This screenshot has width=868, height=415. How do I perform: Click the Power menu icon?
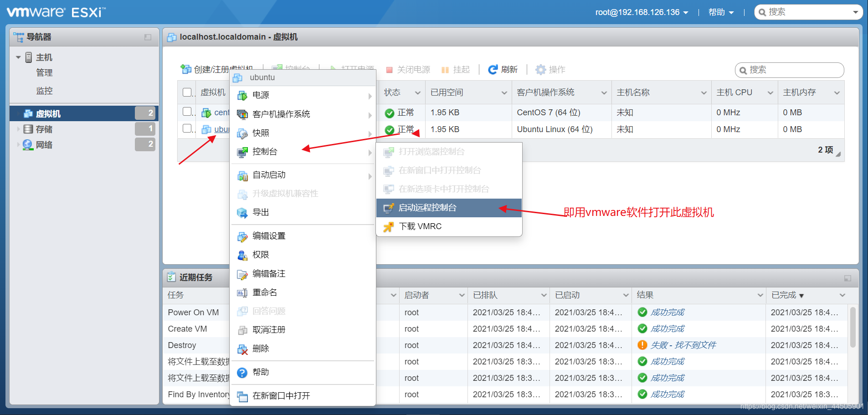pos(242,96)
